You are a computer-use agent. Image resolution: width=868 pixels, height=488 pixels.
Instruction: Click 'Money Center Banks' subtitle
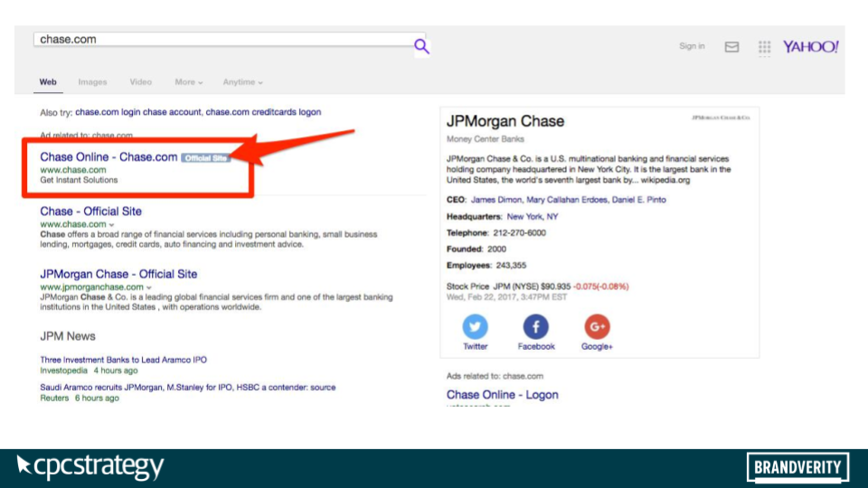pos(486,139)
